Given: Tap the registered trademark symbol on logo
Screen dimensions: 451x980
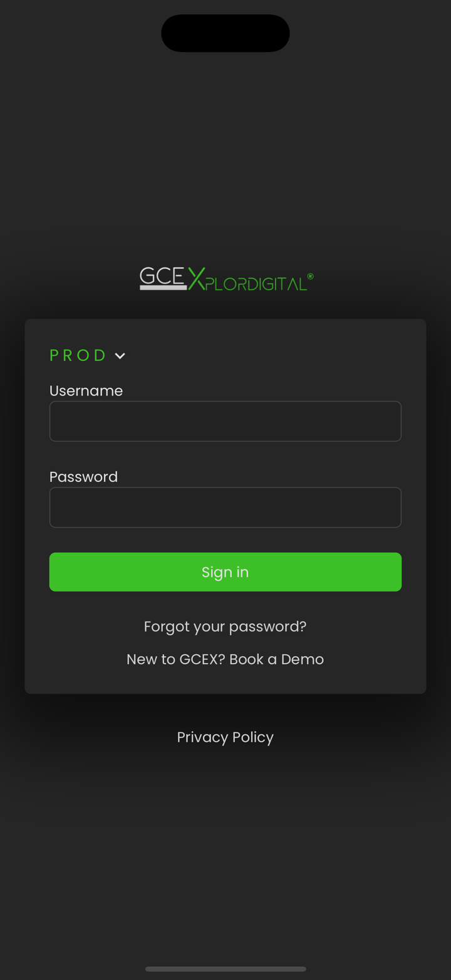Looking at the screenshot, I should click(x=310, y=276).
